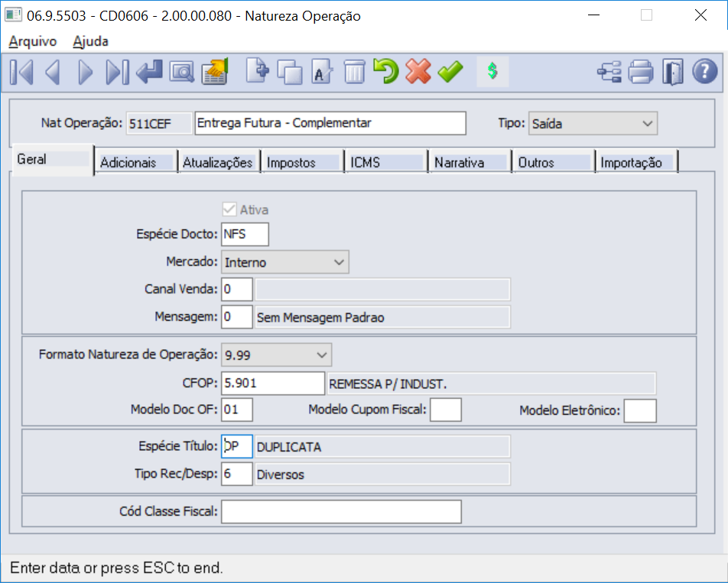Viewport: 728px width, 583px height.
Task: Click the green dollar sign icon
Action: click(492, 71)
